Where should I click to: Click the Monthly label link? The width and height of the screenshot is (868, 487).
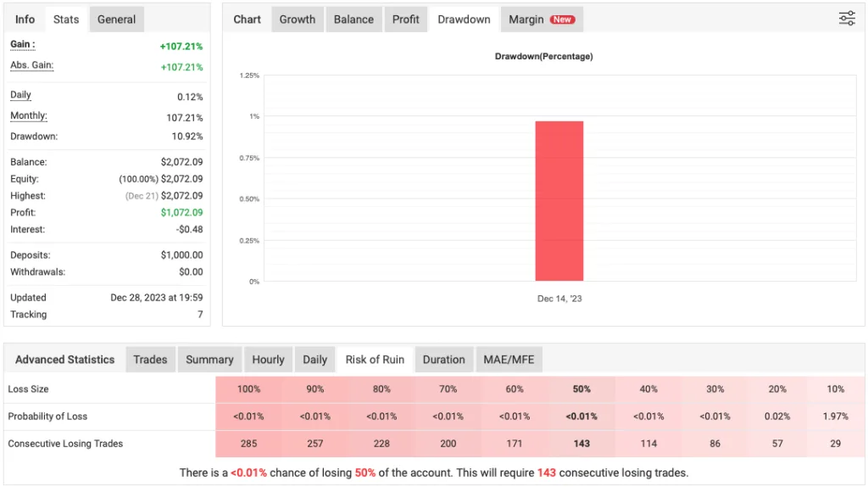pos(29,115)
